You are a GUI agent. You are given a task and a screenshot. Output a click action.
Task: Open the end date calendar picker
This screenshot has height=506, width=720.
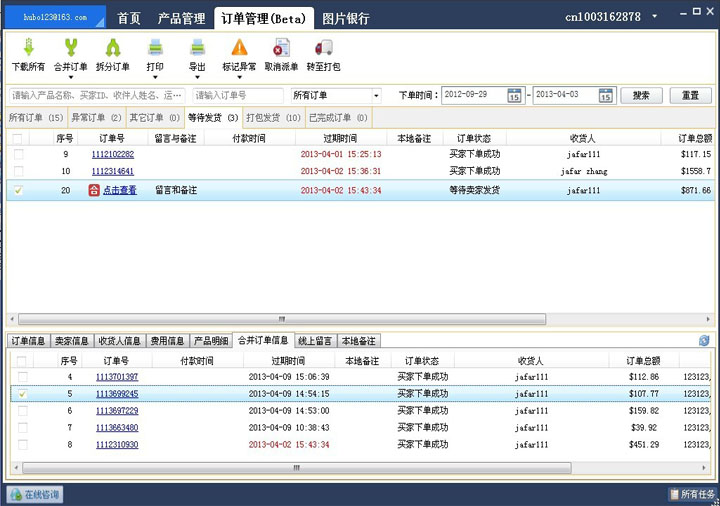point(606,96)
